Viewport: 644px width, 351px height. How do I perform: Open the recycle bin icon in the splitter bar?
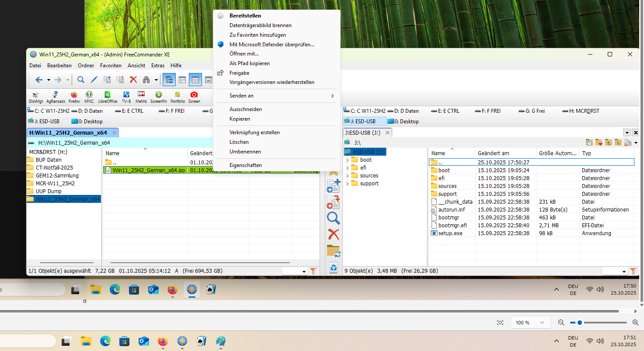(334, 267)
